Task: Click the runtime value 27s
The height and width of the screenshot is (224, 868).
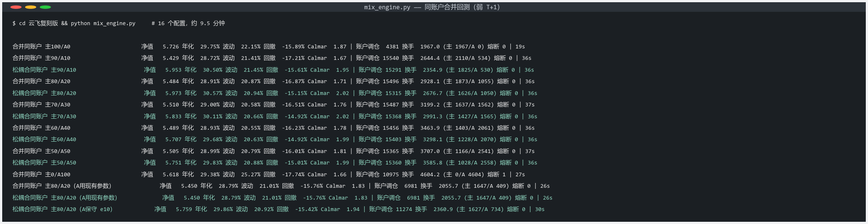Action: [x=520, y=174]
